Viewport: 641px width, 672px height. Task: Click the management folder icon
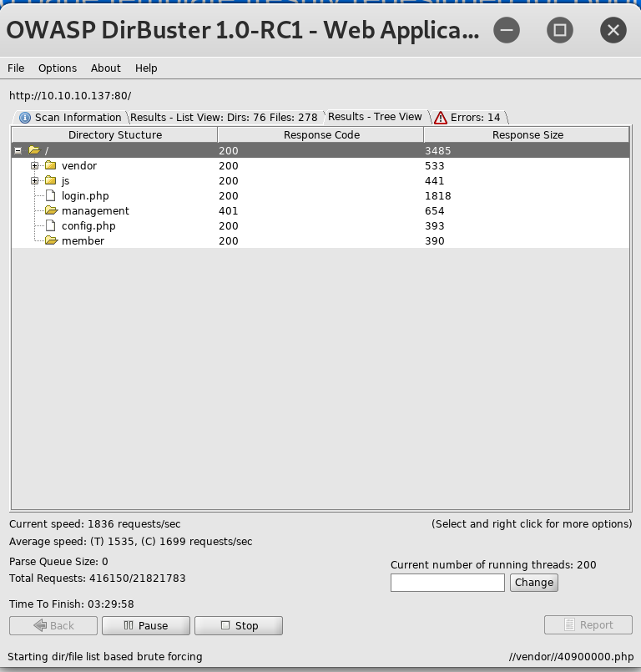pos(52,210)
